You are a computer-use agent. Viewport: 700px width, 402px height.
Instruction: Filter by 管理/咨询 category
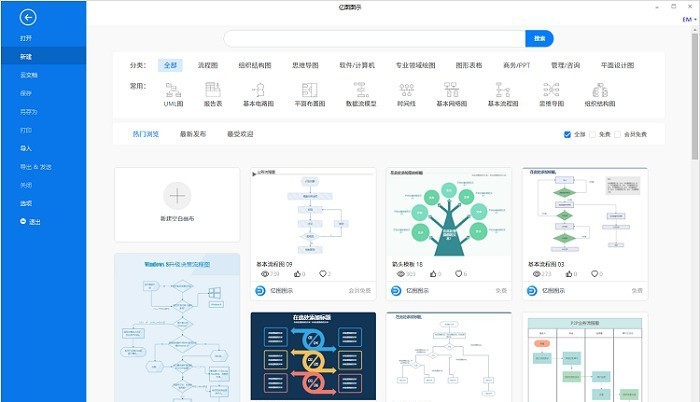click(565, 65)
